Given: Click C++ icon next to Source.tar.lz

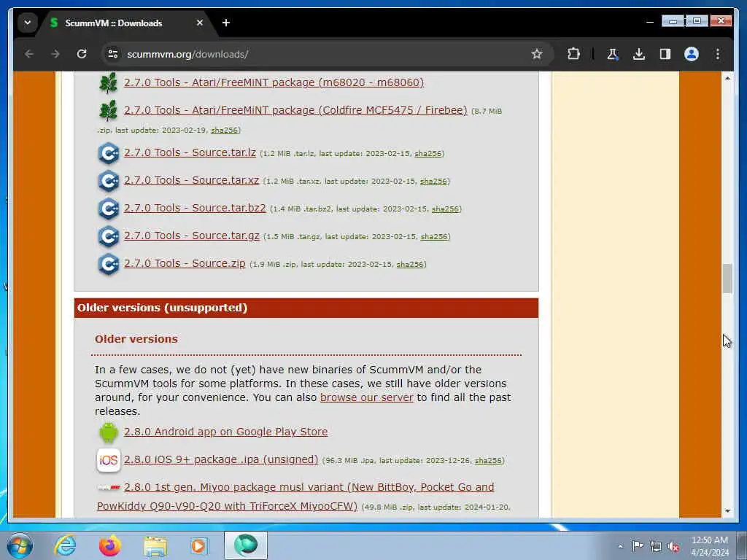Looking at the screenshot, I should point(108,153).
